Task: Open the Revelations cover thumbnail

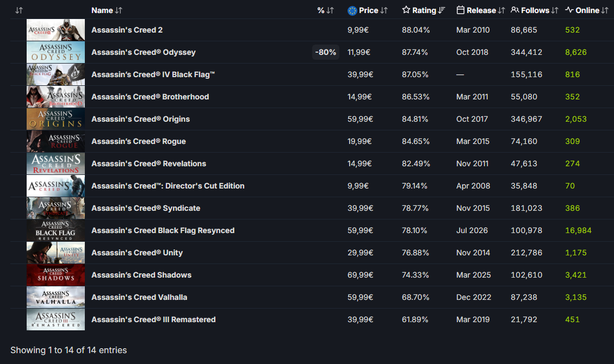Action: (55, 164)
